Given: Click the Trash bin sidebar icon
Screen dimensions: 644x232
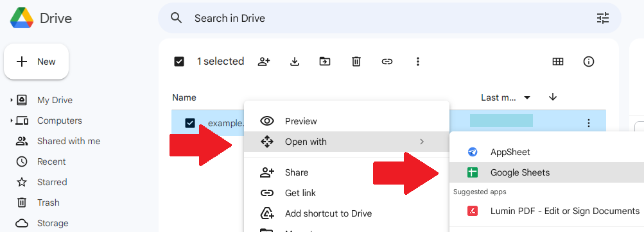Looking at the screenshot, I should point(21,203).
